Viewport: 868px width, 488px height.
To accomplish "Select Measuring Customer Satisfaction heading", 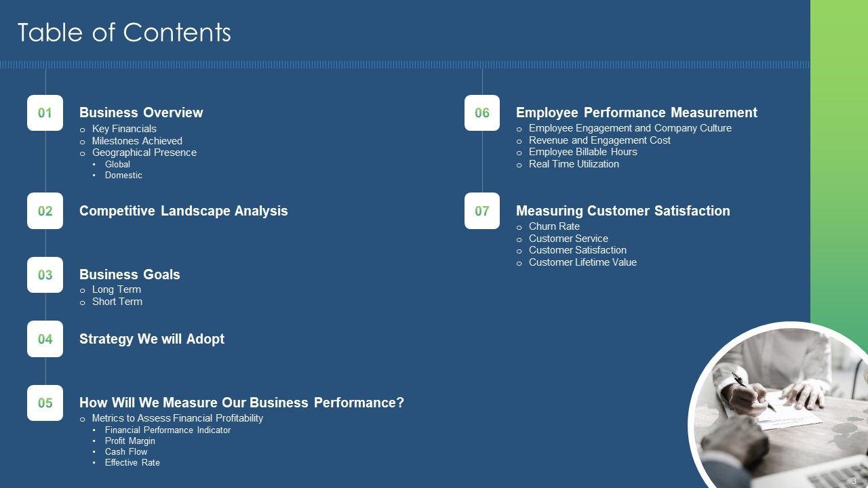I will tap(623, 211).
